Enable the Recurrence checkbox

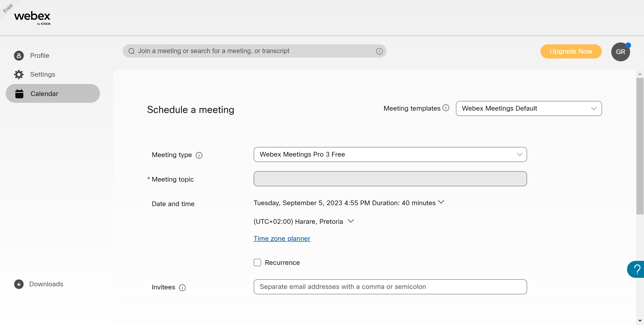(x=257, y=262)
